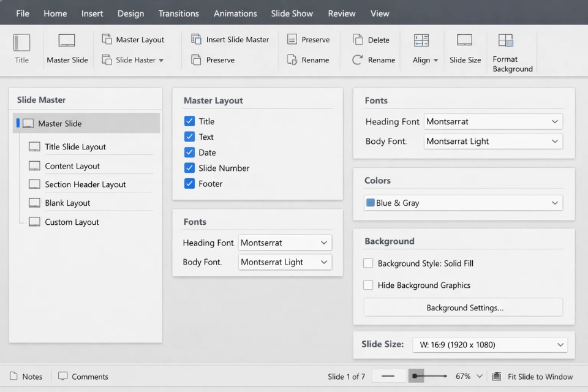Click the Format Background icon
The image size is (588, 392).
point(506,40)
